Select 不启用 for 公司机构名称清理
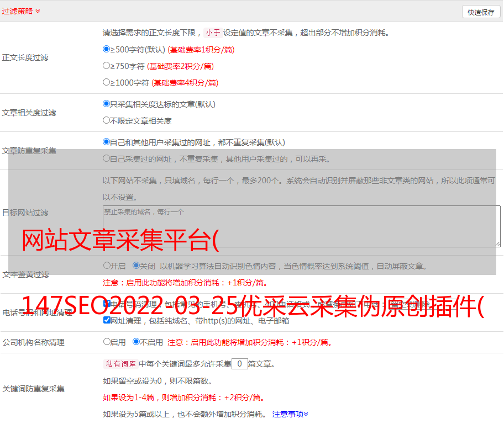This screenshot has width=504, height=424. [136, 342]
